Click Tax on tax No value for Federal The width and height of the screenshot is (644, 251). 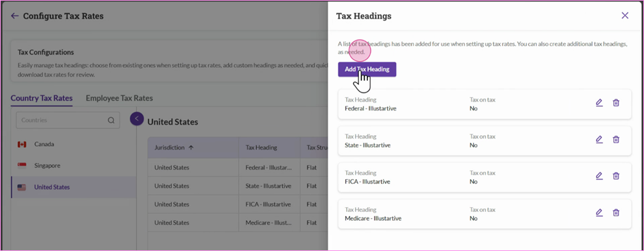(474, 108)
